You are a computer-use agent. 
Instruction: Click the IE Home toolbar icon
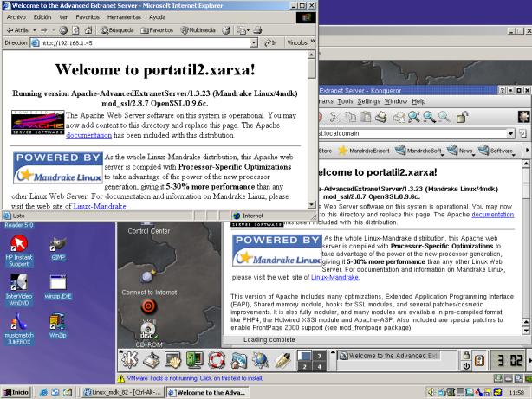tap(88, 29)
